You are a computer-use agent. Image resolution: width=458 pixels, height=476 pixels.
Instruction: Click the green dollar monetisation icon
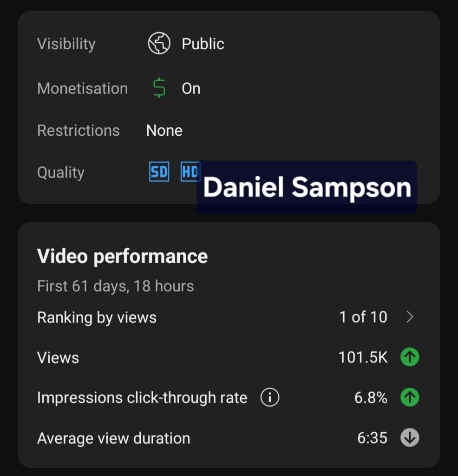(x=159, y=88)
